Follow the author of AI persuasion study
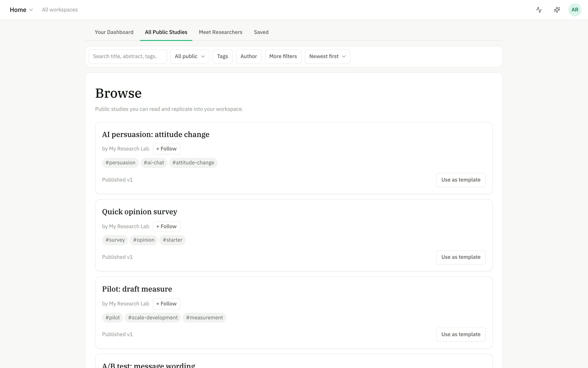The image size is (588, 368). pyautogui.click(x=166, y=149)
